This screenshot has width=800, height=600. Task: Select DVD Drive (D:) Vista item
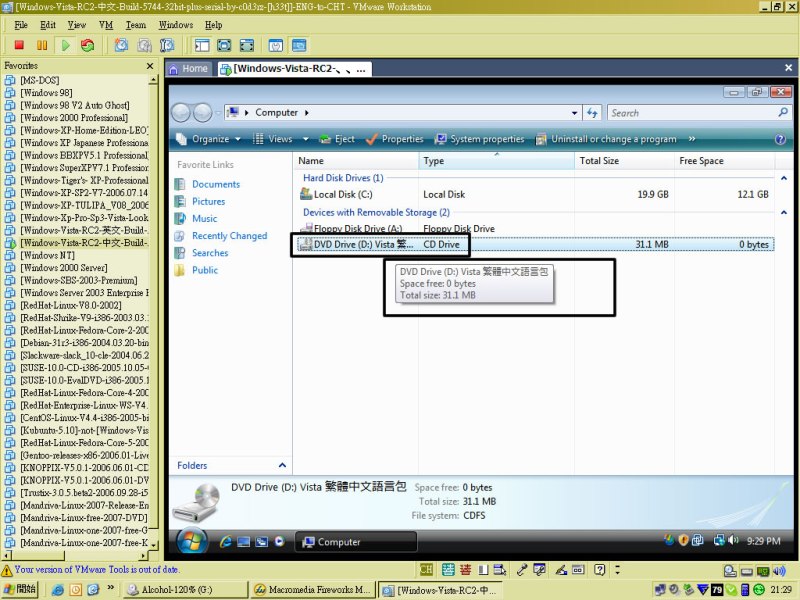[x=536, y=244]
